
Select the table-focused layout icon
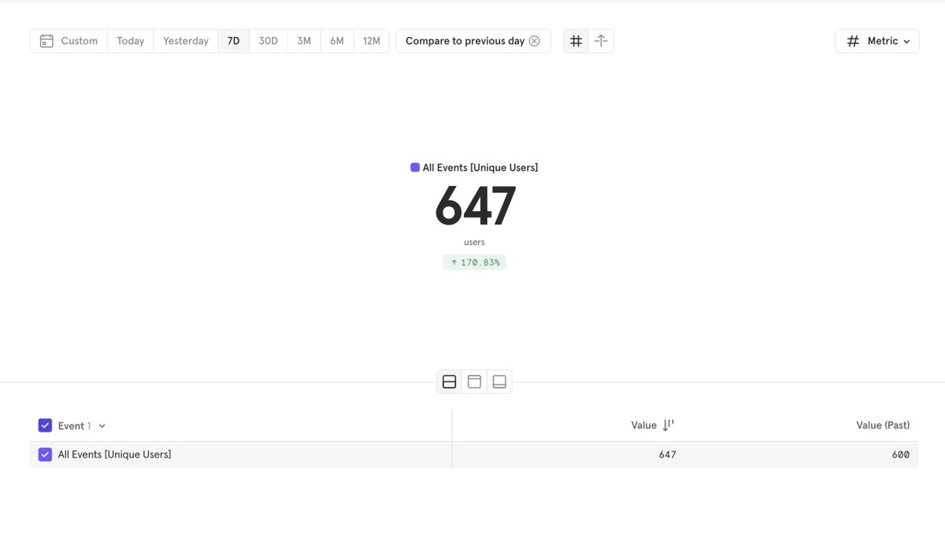click(499, 382)
